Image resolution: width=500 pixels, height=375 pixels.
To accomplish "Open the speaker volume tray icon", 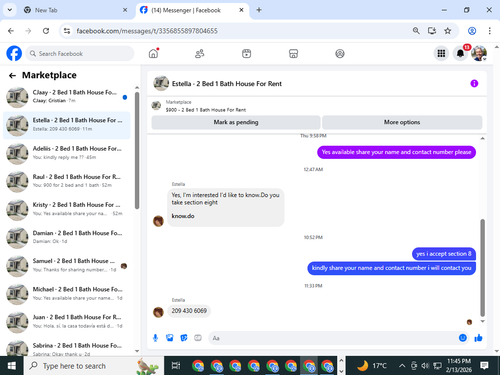I will (425, 366).
